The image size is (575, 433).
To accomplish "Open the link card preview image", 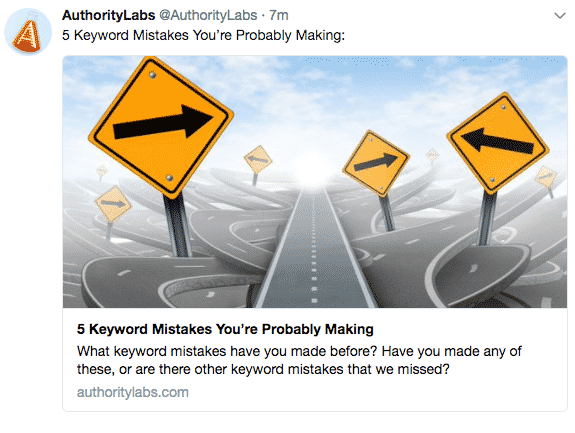I will pyautogui.click(x=315, y=182).
